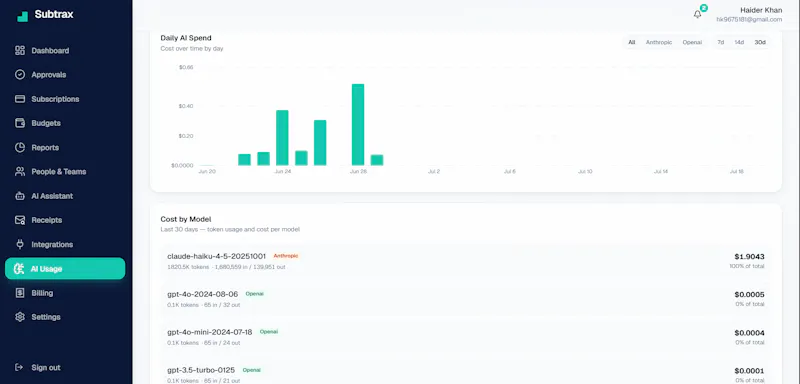Screen dimensions: 800x384
Task: Open the claude-haiku-4-5-20251001 row
Action: (465, 261)
